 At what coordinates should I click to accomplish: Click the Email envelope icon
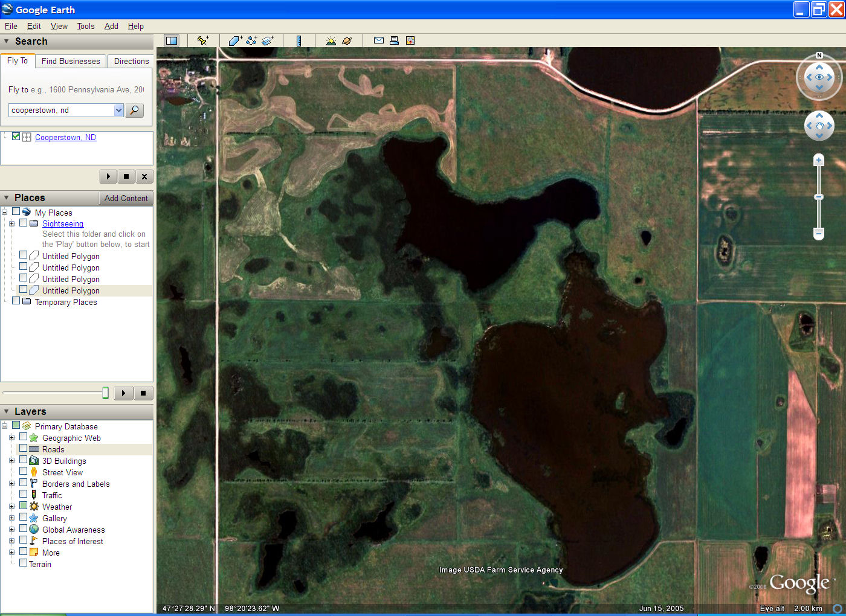tap(379, 40)
